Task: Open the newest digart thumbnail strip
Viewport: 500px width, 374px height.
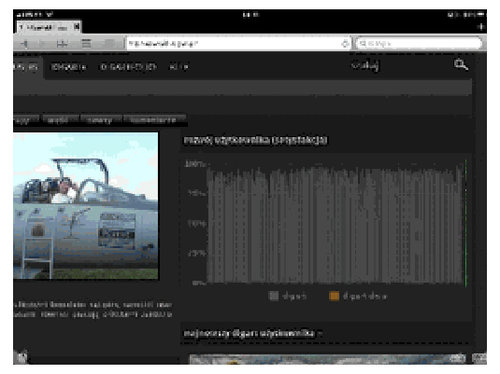Action: click(x=327, y=359)
